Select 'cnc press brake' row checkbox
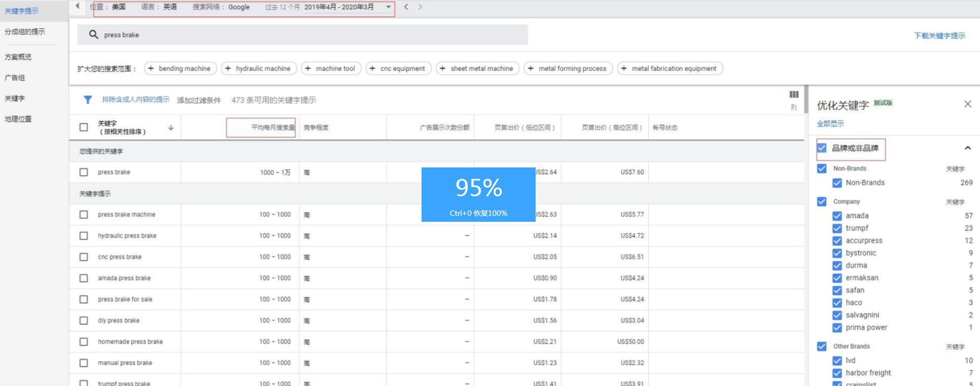The height and width of the screenshot is (386, 980). 84,257
